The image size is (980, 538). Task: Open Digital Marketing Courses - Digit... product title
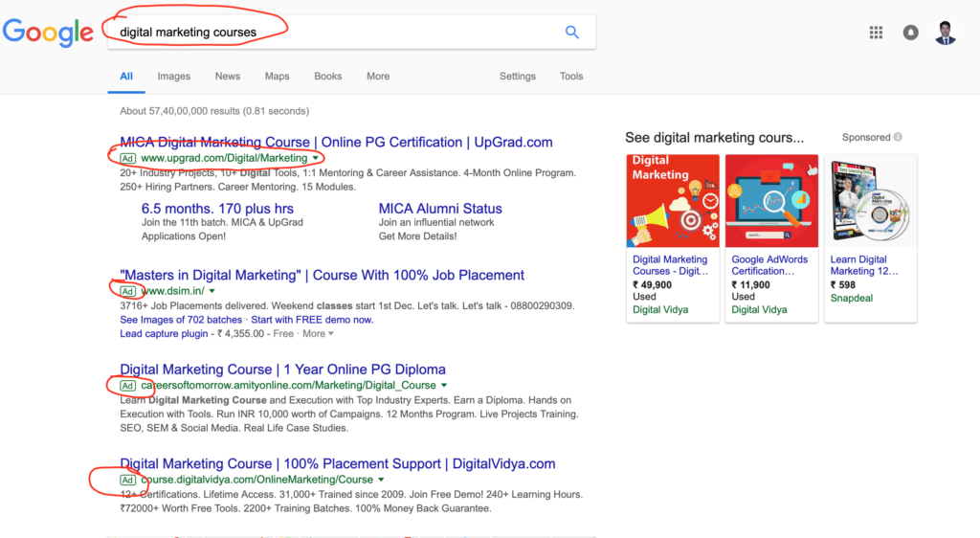[x=670, y=265]
